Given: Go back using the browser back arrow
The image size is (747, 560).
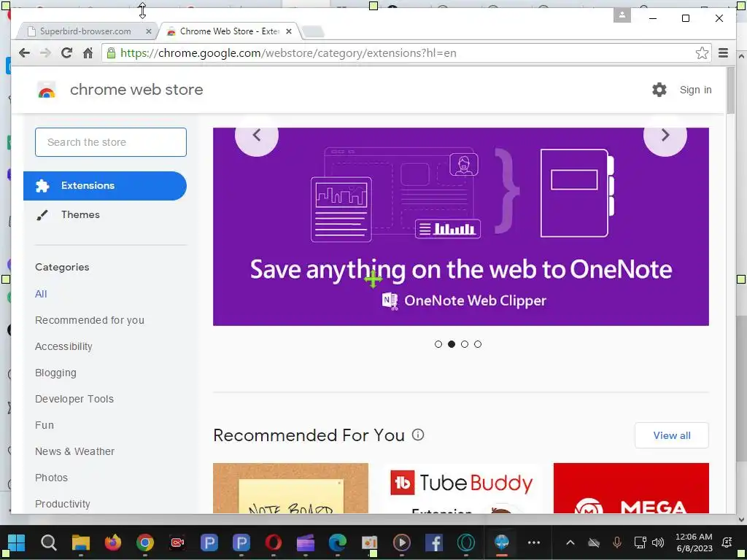Looking at the screenshot, I should [24, 52].
